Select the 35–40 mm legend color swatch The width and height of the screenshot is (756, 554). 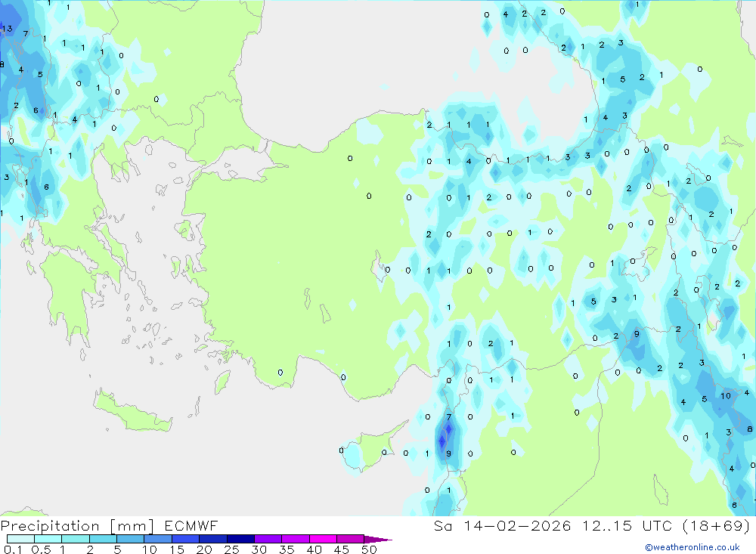click(296, 539)
